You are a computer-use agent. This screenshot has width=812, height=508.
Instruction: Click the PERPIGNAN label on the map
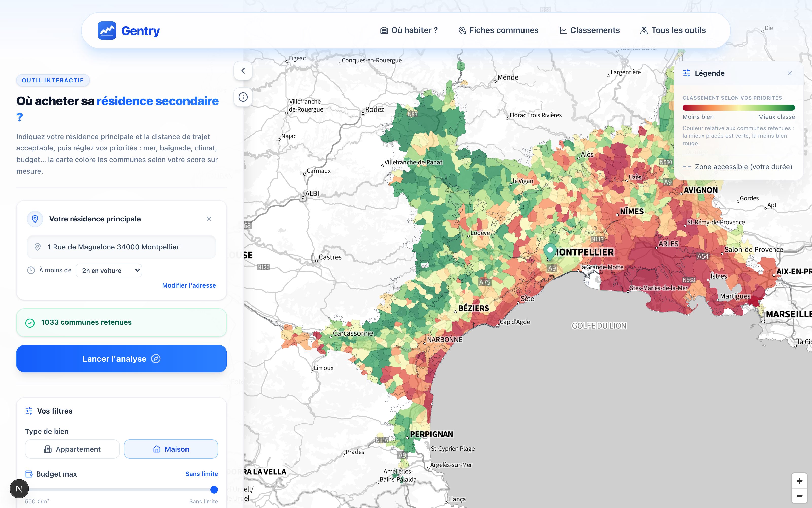(x=431, y=434)
